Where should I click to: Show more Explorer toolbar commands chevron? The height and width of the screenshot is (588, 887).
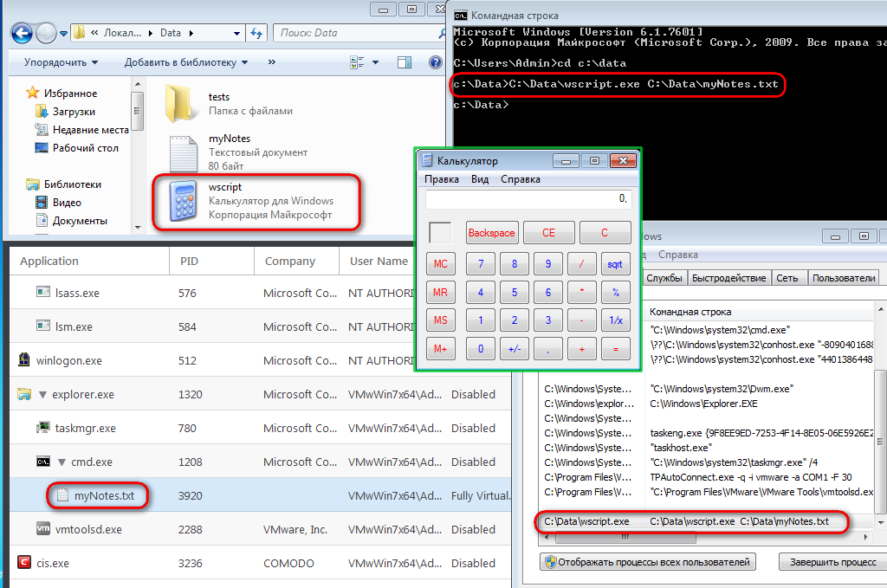(x=272, y=62)
